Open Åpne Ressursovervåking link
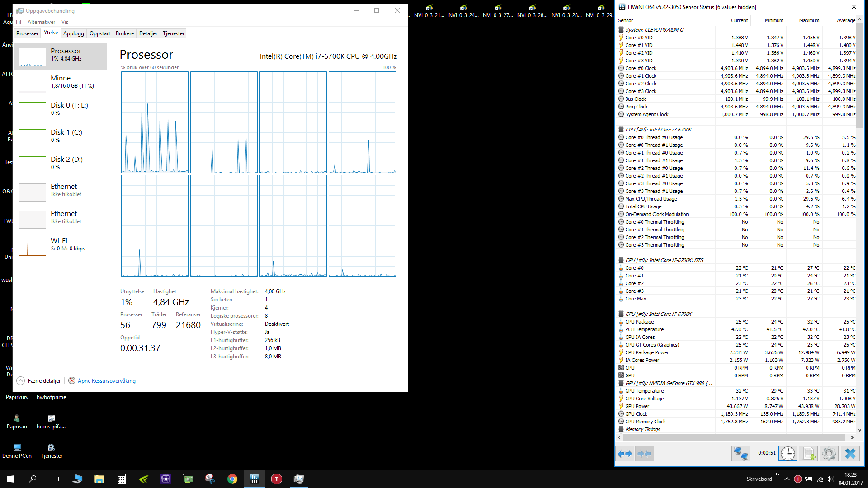This screenshot has height=488, width=868. [x=107, y=381]
